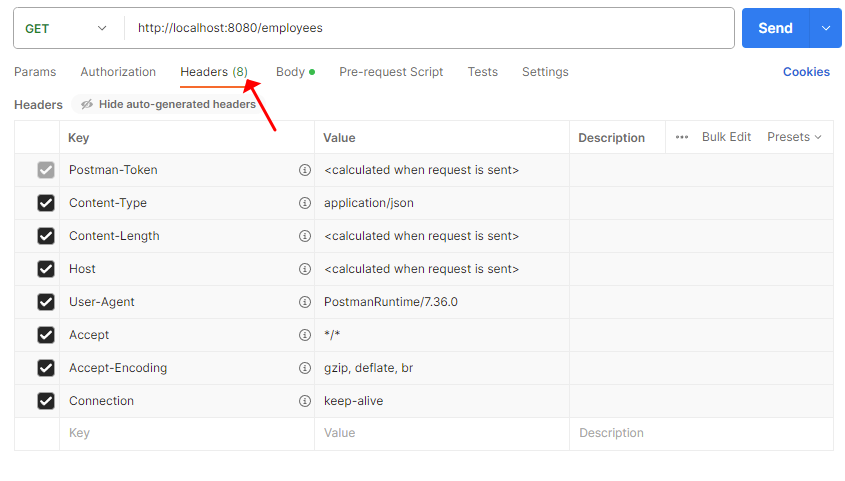Open the Pre-request Script tab
Image resolution: width=845 pixels, height=481 pixels.
click(x=391, y=72)
